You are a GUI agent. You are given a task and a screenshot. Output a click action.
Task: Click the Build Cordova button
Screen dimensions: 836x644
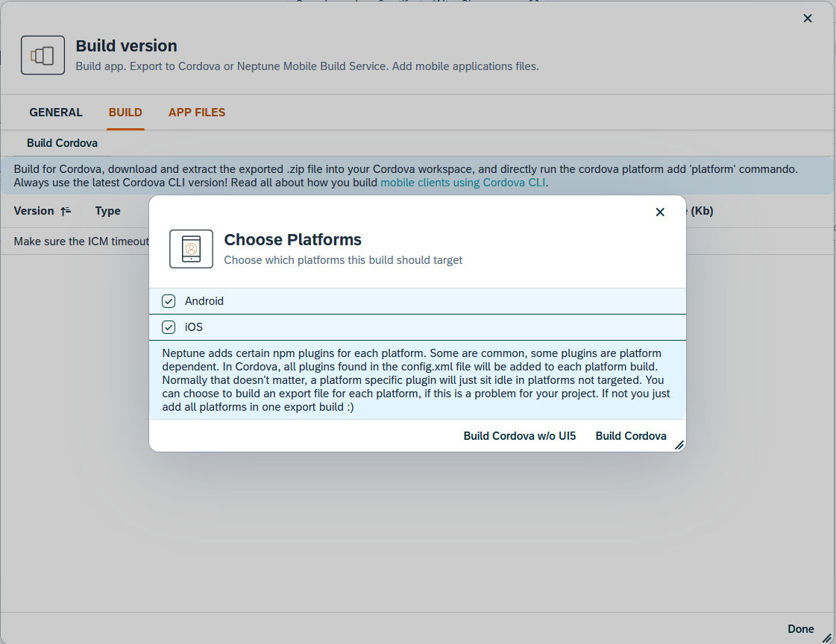click(631, 435)
